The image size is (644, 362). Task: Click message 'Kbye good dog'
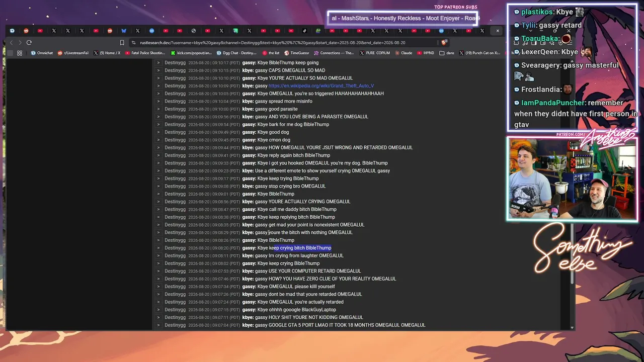pyautogui.click(x=273, y=132)
